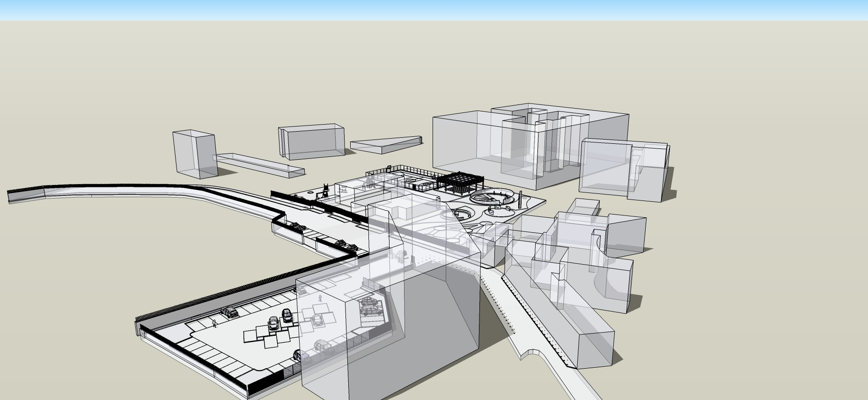The width and height of the screenshot is (868, 400).
Task: Click the black lattice pergola structure
Action: coord(459,182)
